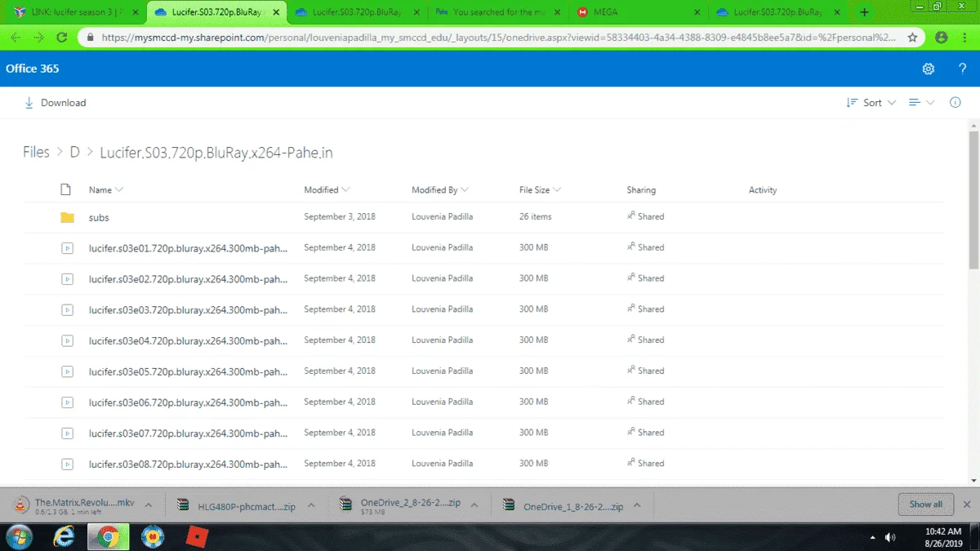Close the downloads bar
This screenshot has height=551, width=980.
pyautogui.click(x=967, y=504)
